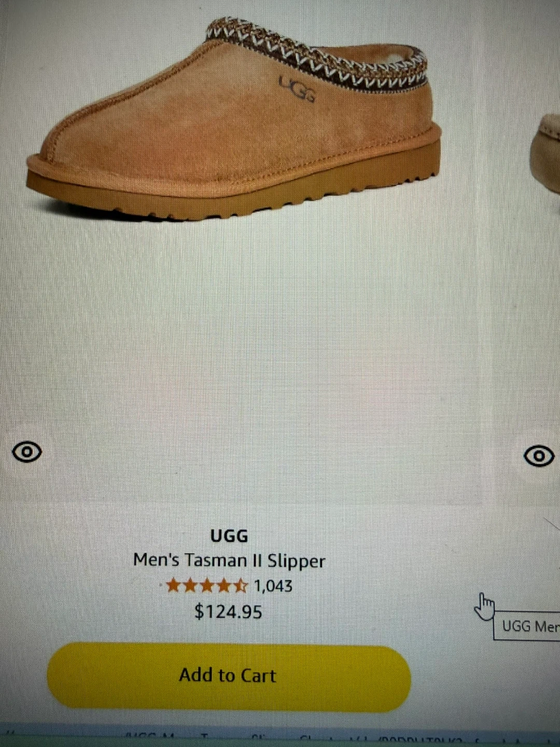Select the $124.95 price text
Viewport: 560px width, 747px height.
(228, 612)
